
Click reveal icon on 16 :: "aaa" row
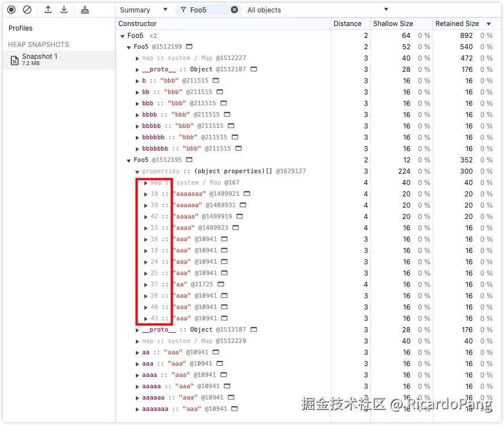point(224,239)
